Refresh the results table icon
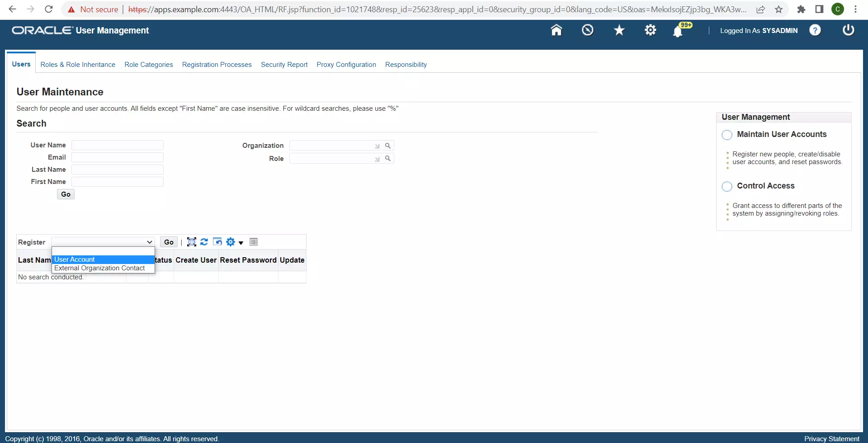 [x=204, y=242]
